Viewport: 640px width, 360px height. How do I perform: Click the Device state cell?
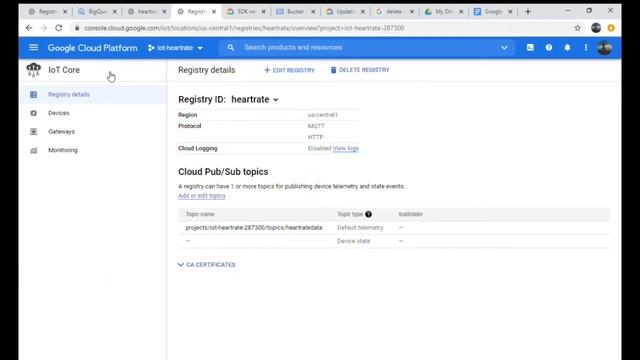[x=353, y=241]
